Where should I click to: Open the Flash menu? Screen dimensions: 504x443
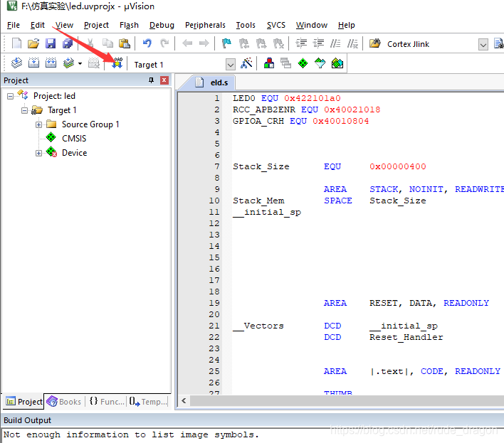click(129, 25)
